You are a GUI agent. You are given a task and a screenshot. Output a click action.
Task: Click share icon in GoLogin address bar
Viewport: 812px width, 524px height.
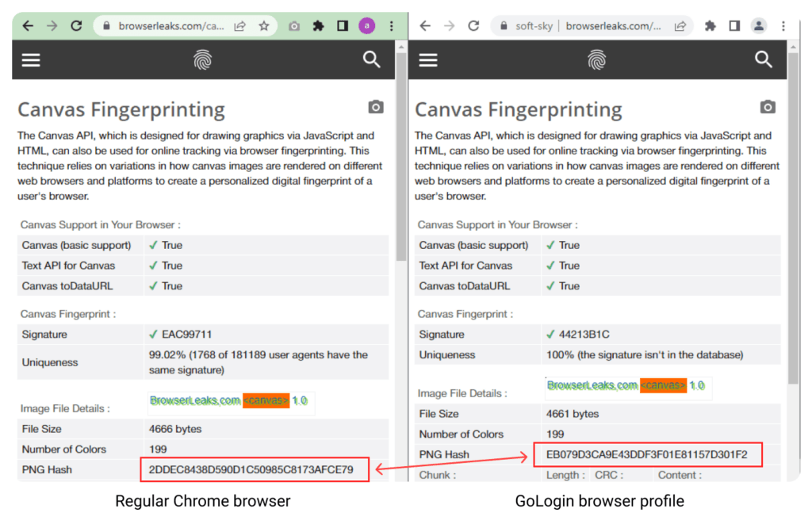click(680, 26)
